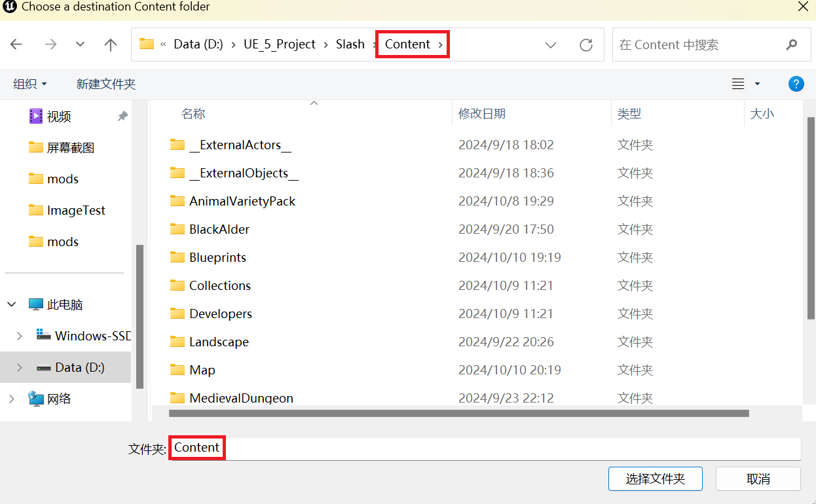This screenshot has width=816, height=504.
Task: Select the Content breadcrumb in the address bar
Action: (407, 45)
